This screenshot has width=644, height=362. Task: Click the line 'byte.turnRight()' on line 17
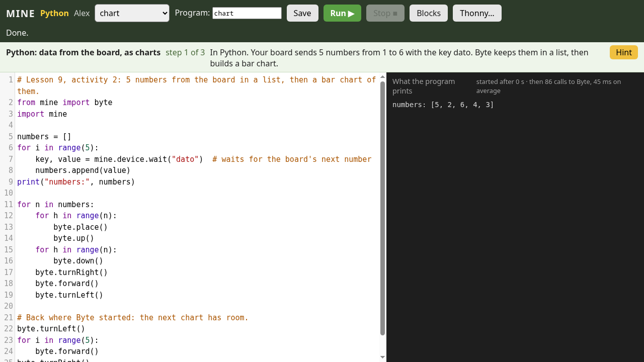pos(71,273)
